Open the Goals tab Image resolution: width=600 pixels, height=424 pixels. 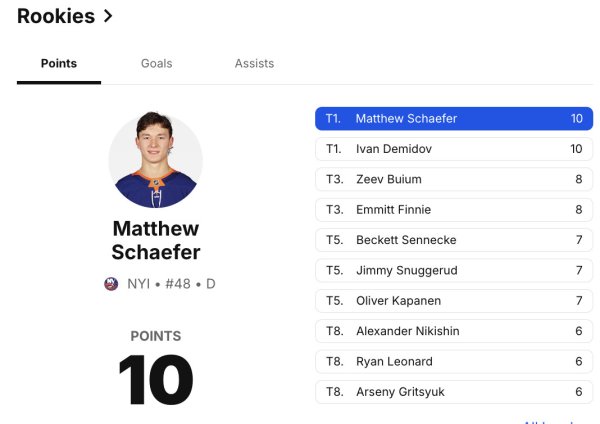tap(156, 63)
